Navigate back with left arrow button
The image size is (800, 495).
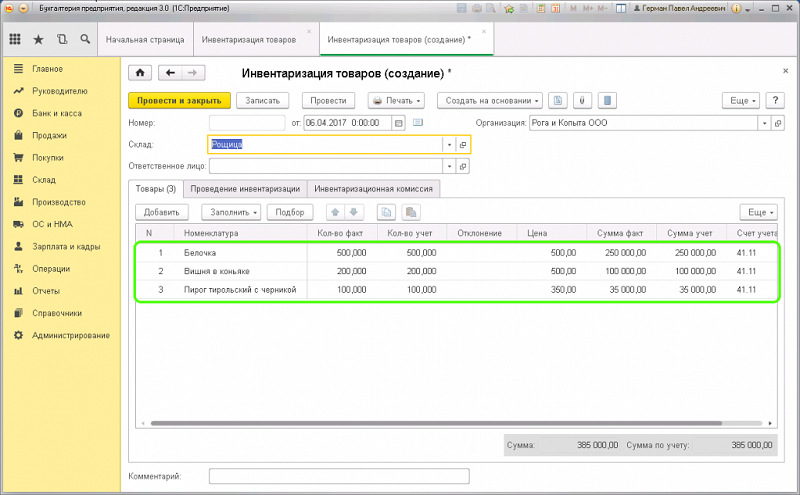coord(170,73)
